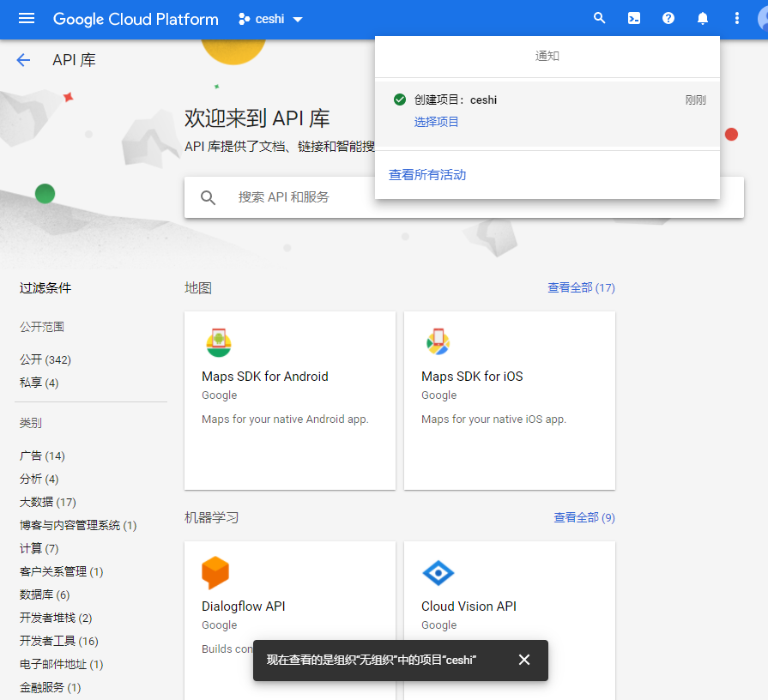This screenshot has height=700, width=768.
Task: Open the three-dot more options menu
Action: pos(736,19)
